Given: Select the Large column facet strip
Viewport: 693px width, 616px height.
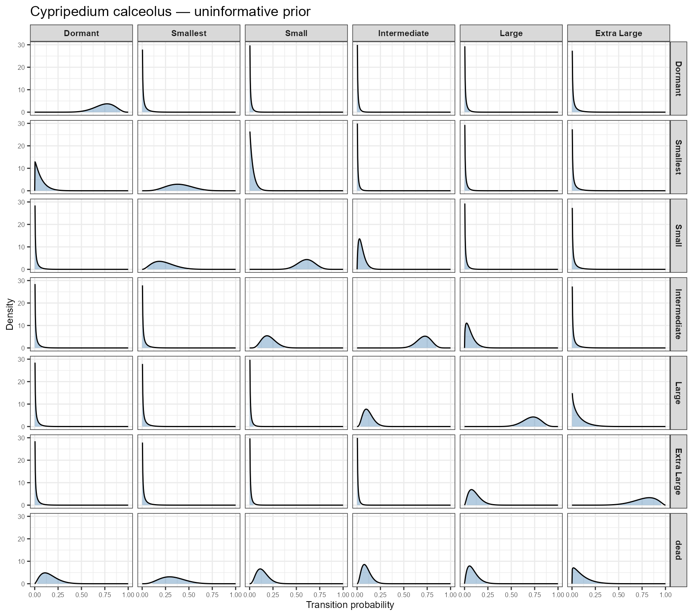Looking at the screenshot, I should 511,33.
